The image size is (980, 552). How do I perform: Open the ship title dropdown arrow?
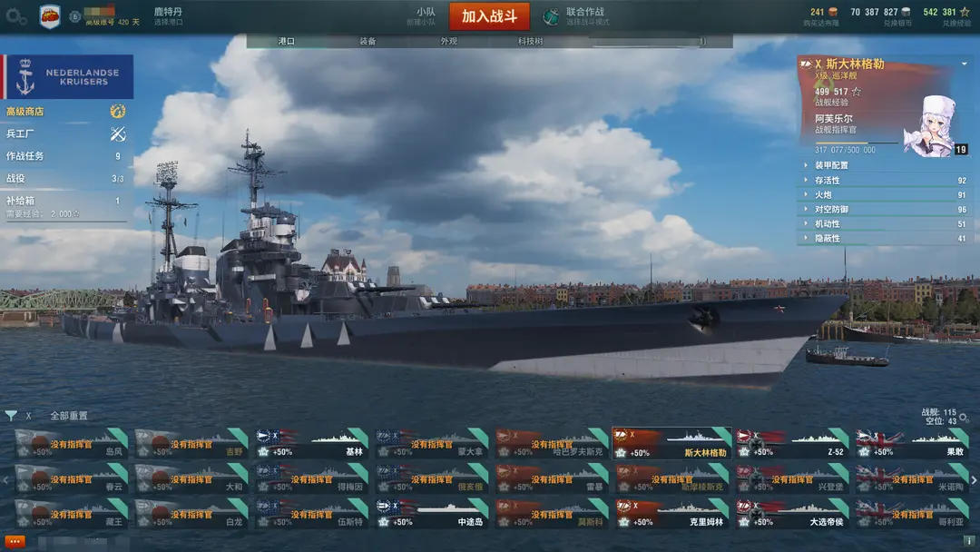[965, 64]
